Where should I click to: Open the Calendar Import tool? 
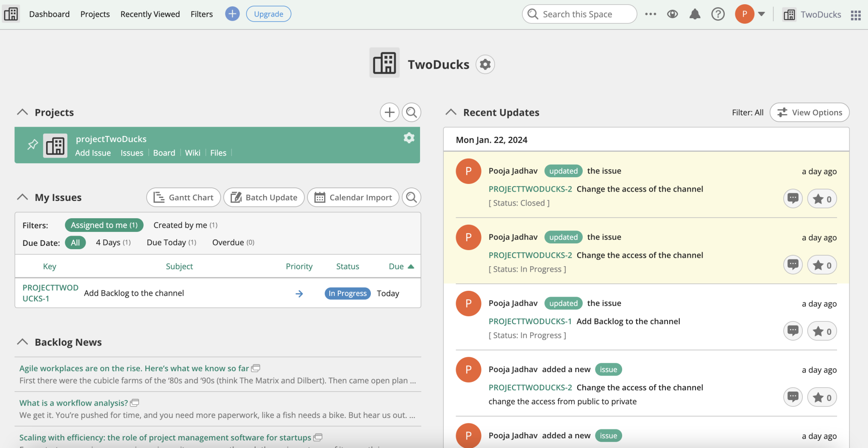coord(353,197)
